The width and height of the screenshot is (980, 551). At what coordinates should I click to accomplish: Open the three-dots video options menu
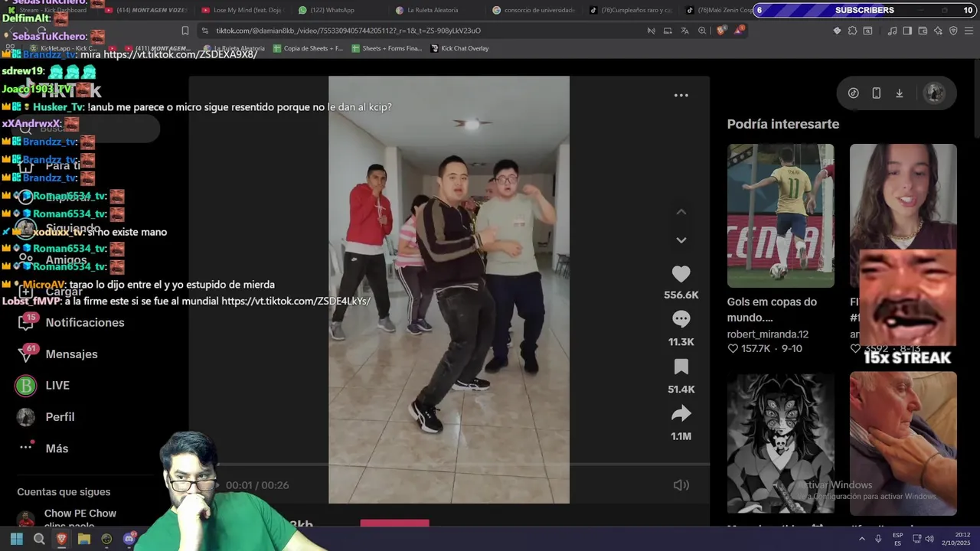[681, 96]
